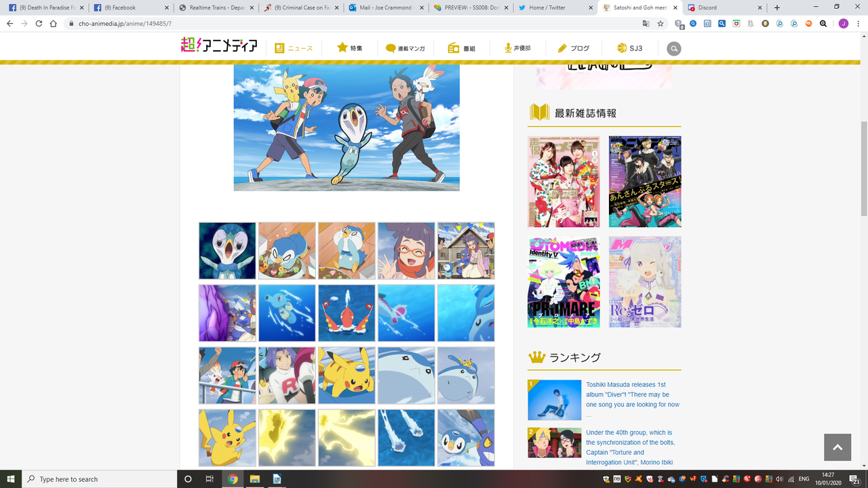This screenshot has width=868, height=488.
Task: Click the black magnifier zoom extension icon
Action: pyautogui.click(x=823, y=23)
